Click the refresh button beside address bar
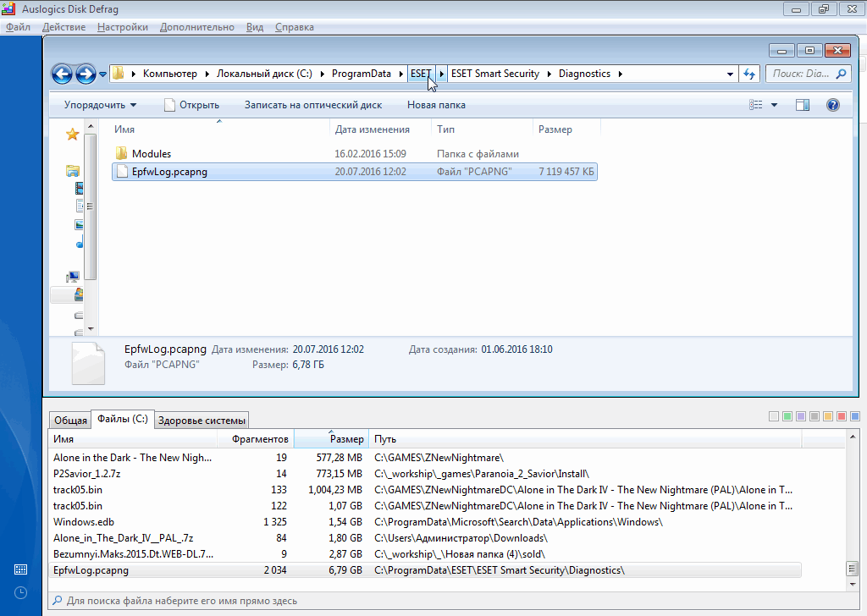Viewport: 867px width, 616px height. coord(749,74)
